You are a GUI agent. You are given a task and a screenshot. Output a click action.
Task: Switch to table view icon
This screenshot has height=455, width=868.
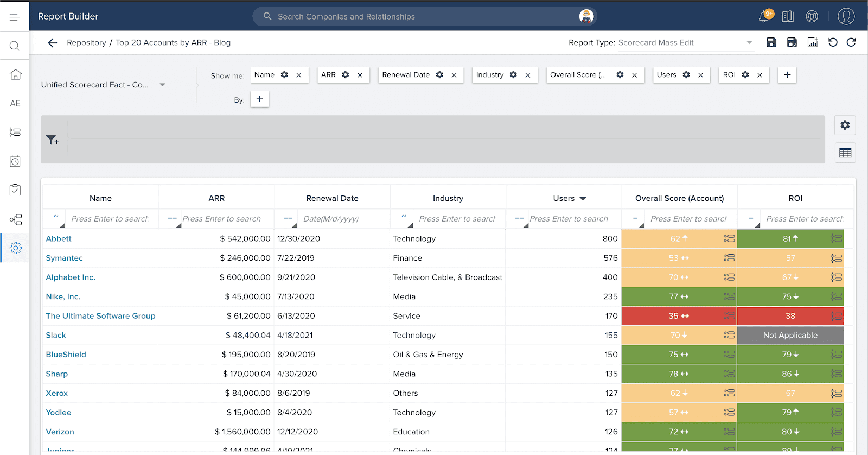[845, 153]
